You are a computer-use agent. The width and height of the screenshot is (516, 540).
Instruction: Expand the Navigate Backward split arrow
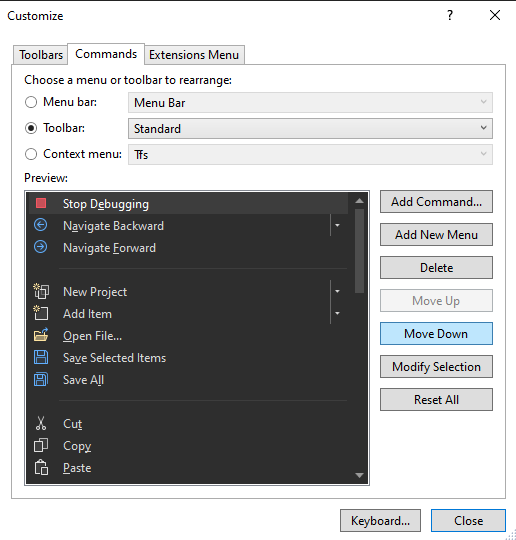tap(338, 225)
